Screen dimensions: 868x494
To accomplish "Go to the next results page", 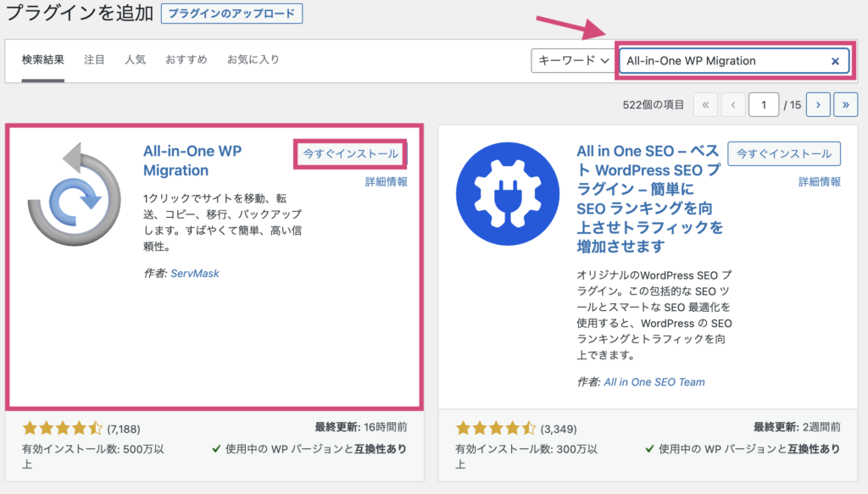I will pos(818,104).
